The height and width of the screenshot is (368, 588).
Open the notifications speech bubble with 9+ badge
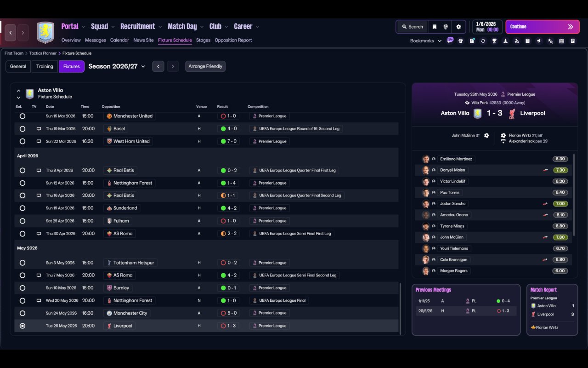coord(450,40)
